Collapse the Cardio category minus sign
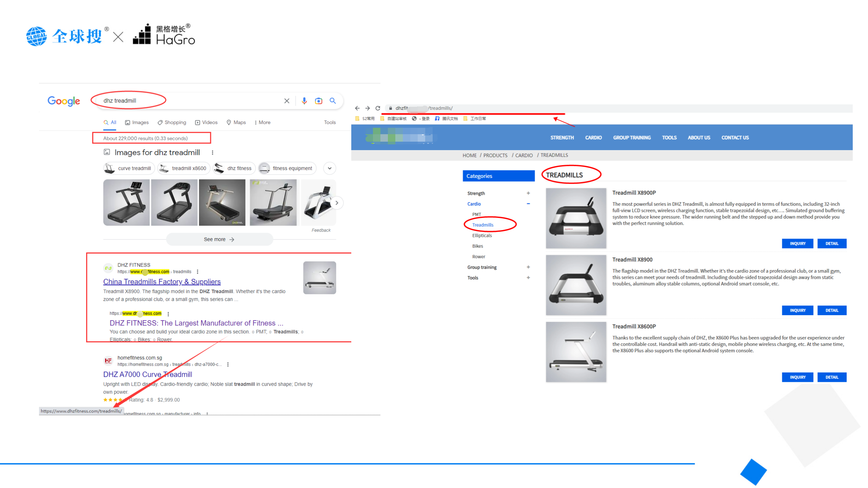Image resolution: width=868 pixels, height=488 pixels. tap(528, 204)
